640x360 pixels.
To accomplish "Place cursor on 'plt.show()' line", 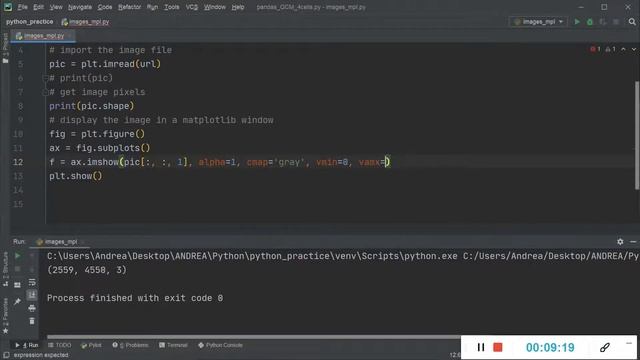I will click(76, 176).
